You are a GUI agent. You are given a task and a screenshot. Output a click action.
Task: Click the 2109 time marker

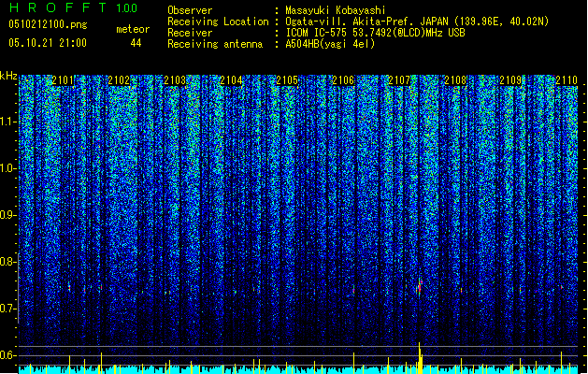tap(511, 80)
